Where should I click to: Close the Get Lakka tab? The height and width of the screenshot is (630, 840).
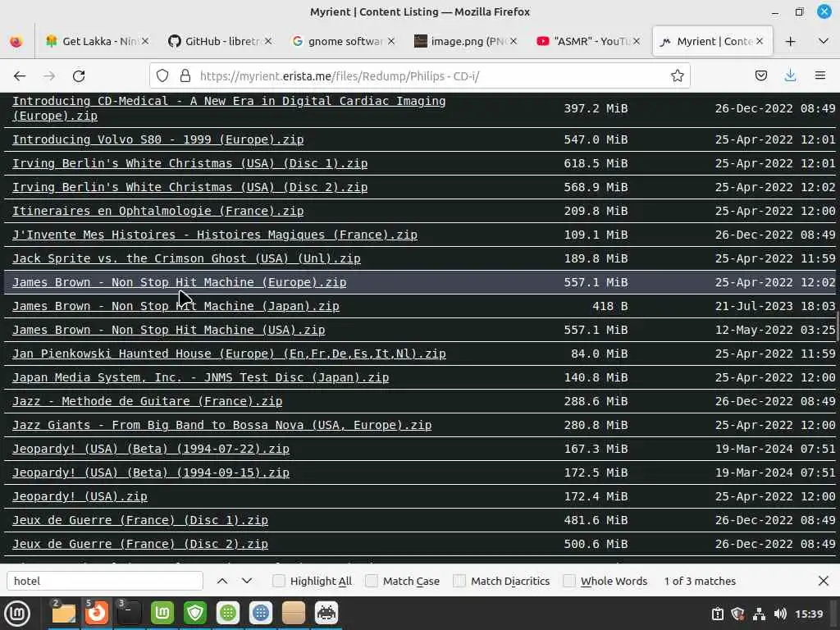[x=145, y=41]
